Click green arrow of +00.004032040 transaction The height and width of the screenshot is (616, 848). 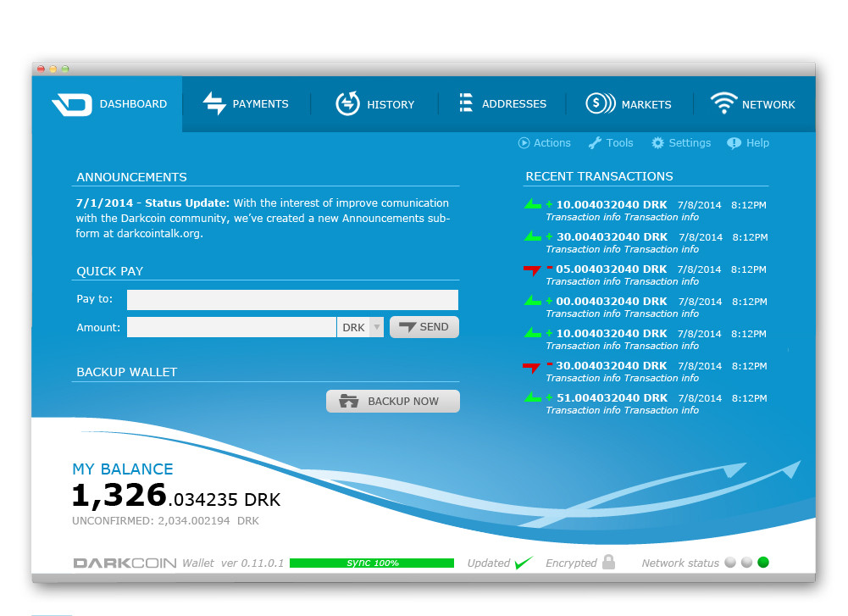tap(533, 300)
